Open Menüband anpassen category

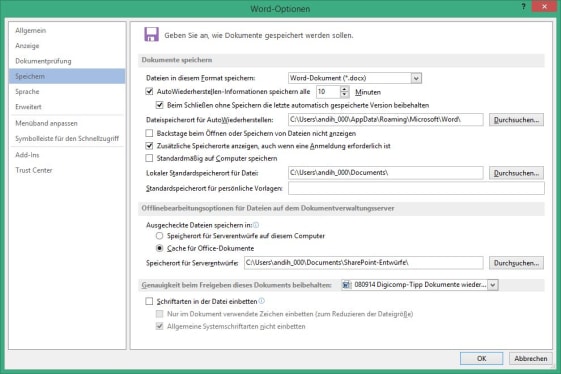(x=67, y=123)
